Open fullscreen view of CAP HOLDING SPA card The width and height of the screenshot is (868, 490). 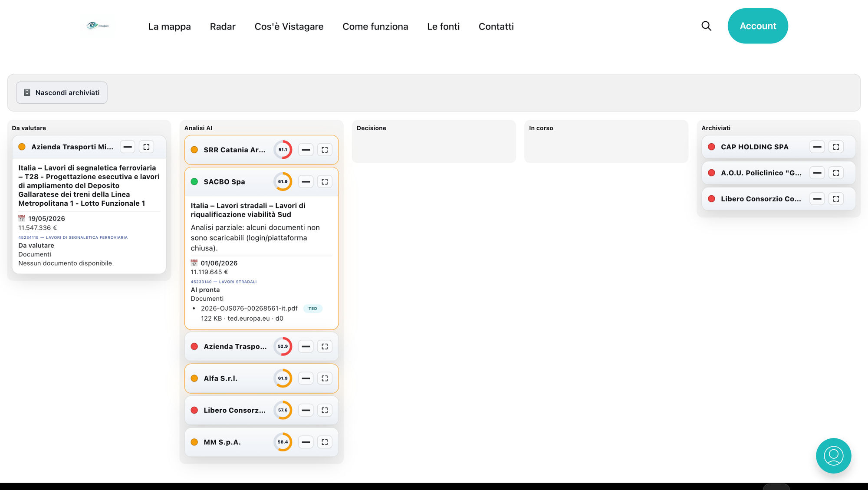click(x=836, y=147)
